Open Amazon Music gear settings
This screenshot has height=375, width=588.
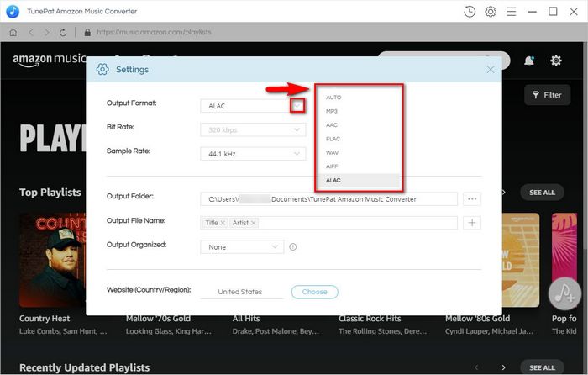click(556, 61)
